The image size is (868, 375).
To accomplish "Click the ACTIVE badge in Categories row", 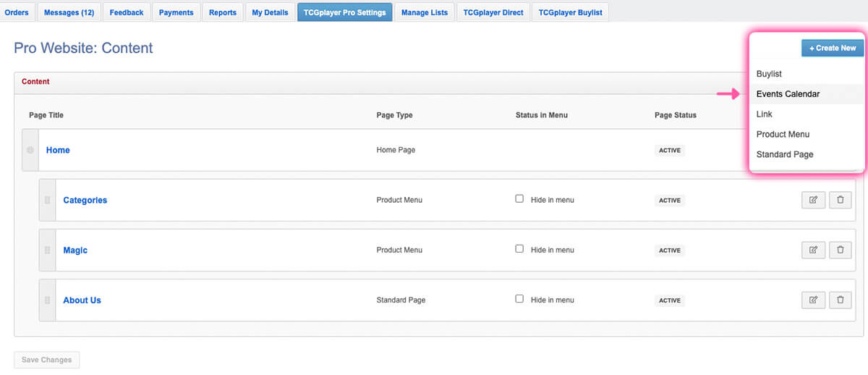I will point(669,201).
